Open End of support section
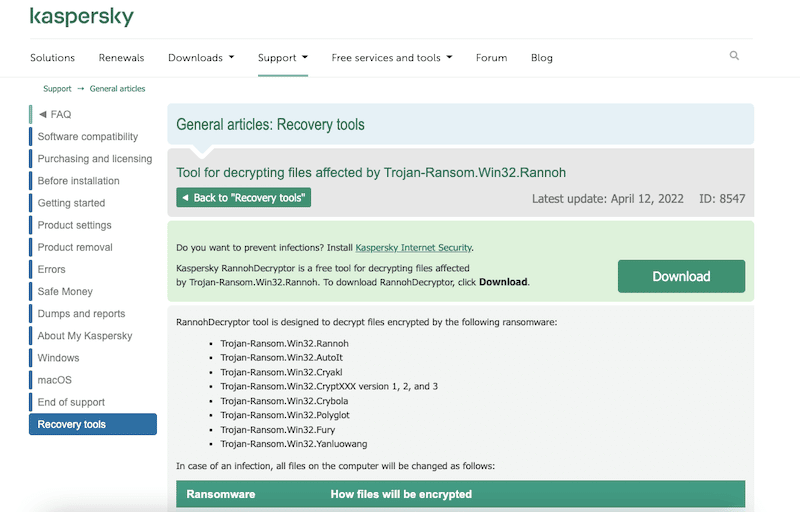This screenshot has width=800, height=512. coord(71,402)
